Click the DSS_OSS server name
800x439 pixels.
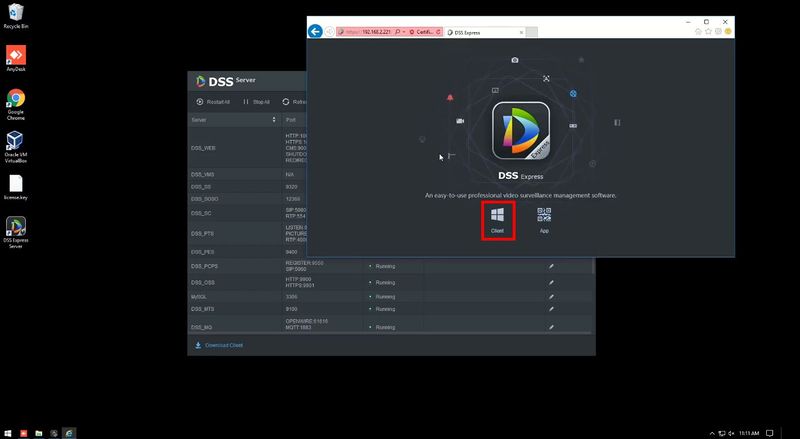pos(203,283)
